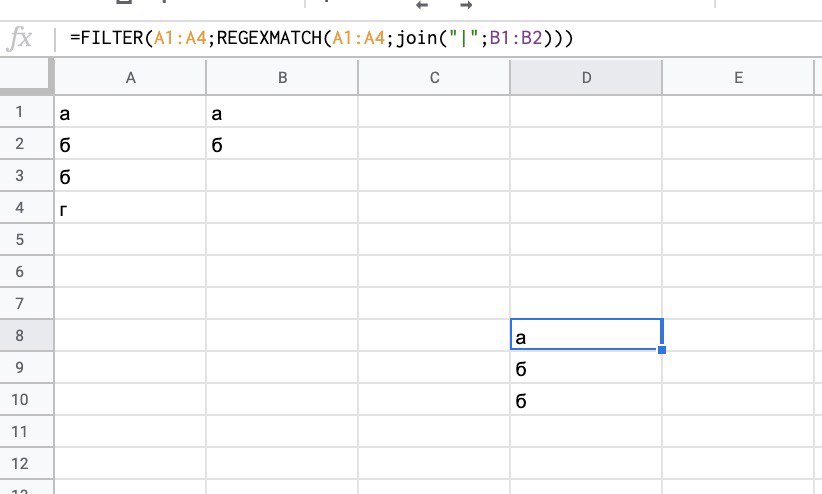The image size is (822, 494).
Task: Select row 5 header
Action: 27,240
